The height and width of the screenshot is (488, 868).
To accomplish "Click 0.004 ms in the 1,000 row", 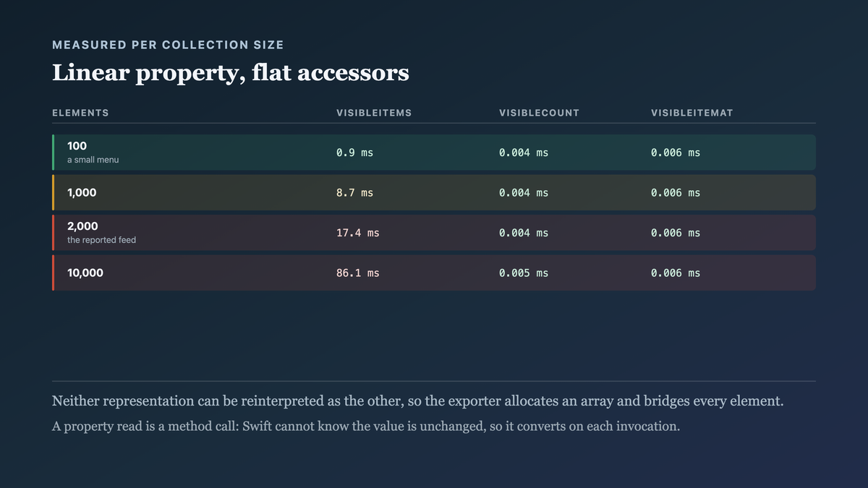I will pos(524,193).
